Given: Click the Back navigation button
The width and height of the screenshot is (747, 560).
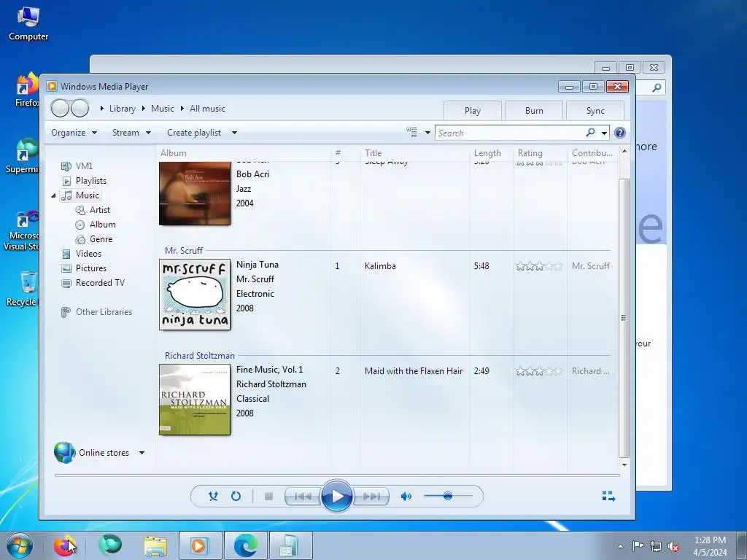Looking at the screenshot, I should pos(60,108).
